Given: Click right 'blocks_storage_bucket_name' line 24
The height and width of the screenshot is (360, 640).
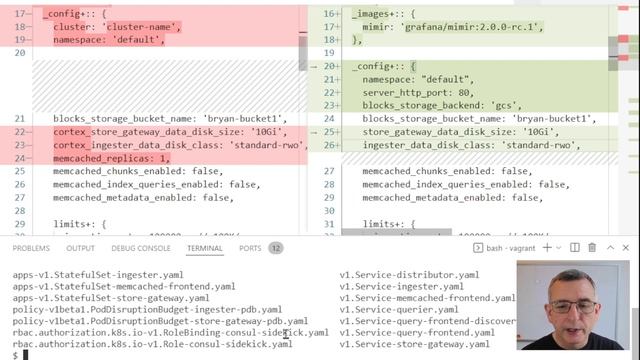Looking at the screenshot, I should [x=480, y=119].
